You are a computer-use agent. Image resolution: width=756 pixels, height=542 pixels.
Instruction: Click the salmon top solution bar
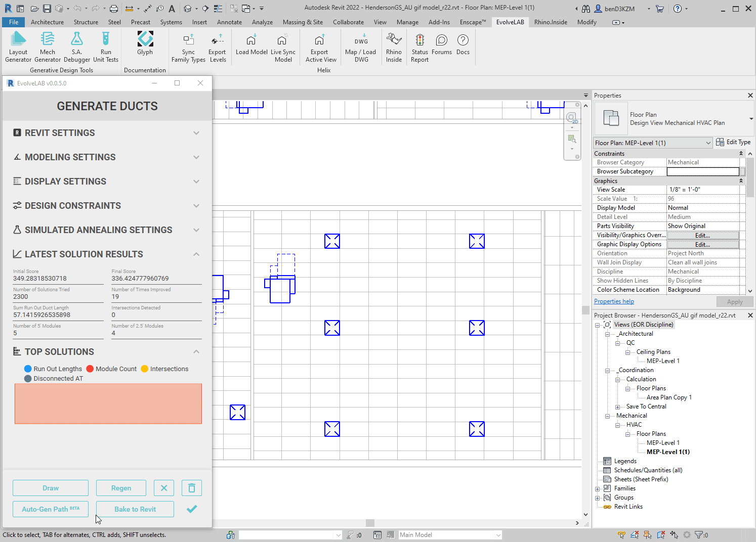[108, 403]
